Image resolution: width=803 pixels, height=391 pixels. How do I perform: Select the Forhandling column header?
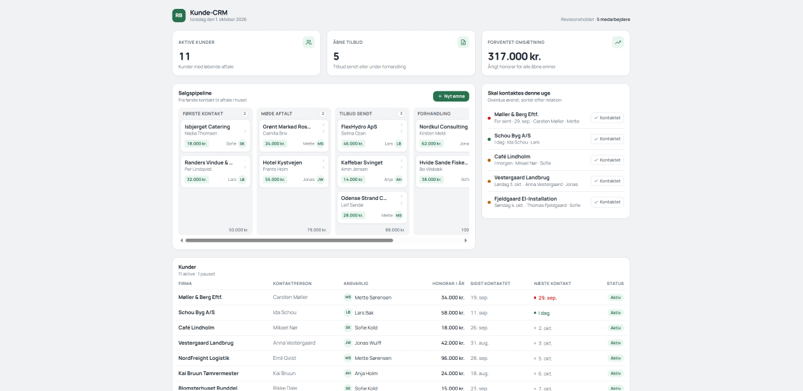[x=434, y=114]
